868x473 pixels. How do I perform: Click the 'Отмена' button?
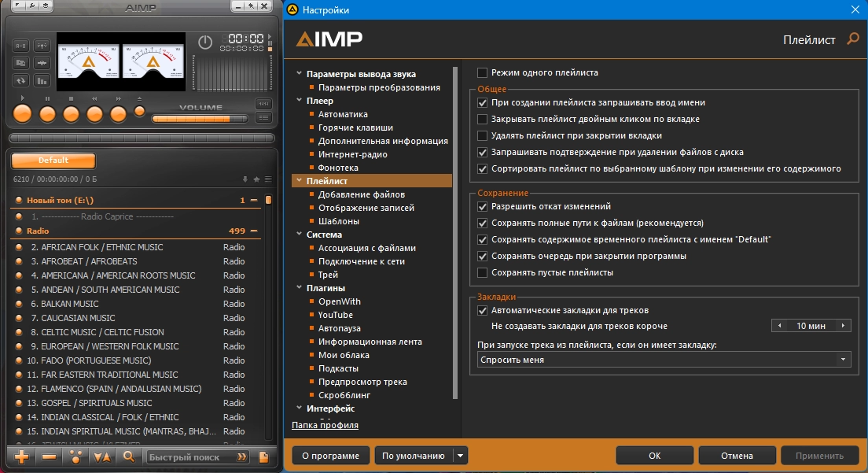point(737,456)
